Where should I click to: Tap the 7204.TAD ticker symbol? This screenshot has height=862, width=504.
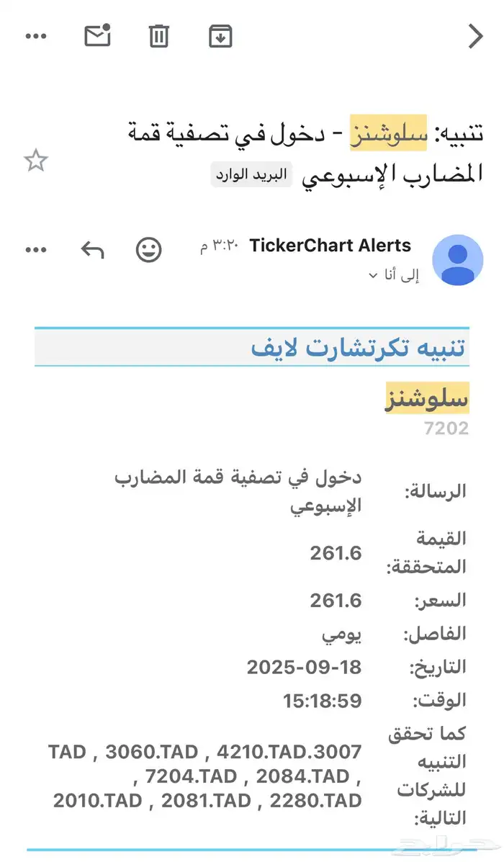[x=191, y=776]
